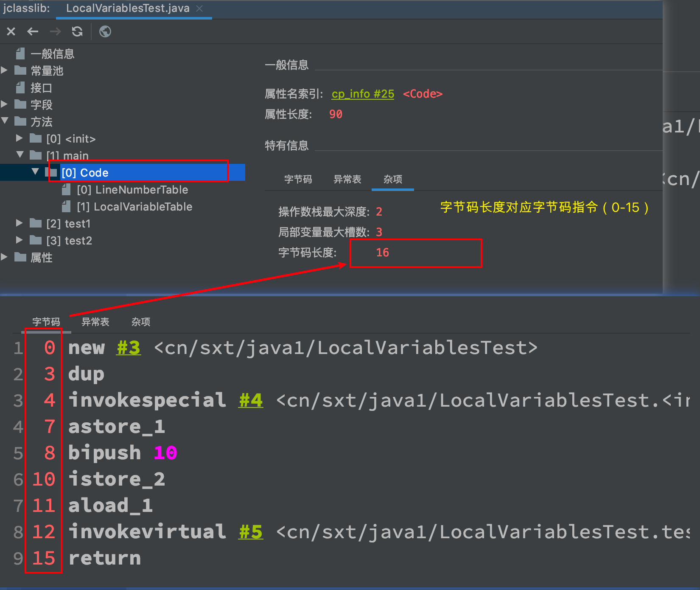Switch to the 异常表 tab under 特有信息

pos(347,179)
